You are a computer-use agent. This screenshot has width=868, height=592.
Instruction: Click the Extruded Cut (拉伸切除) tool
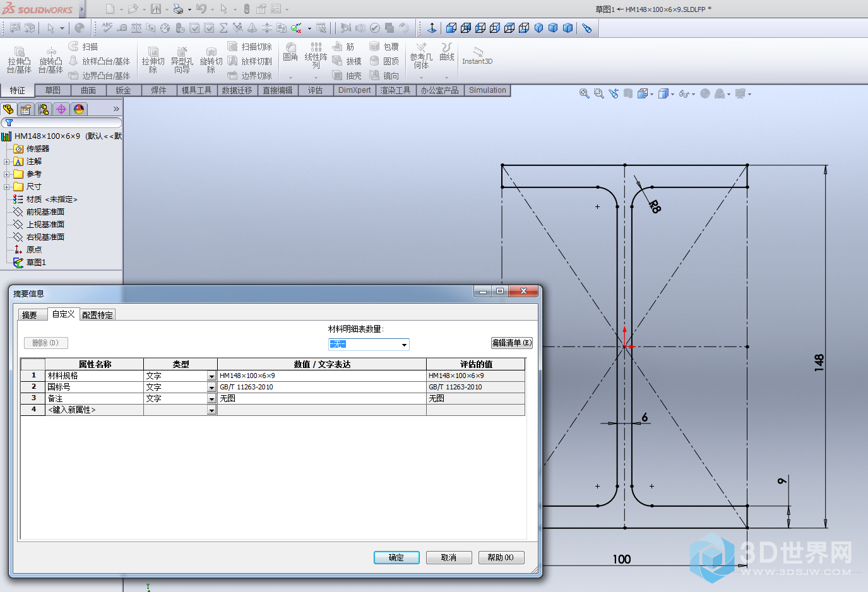coord(153,60)
